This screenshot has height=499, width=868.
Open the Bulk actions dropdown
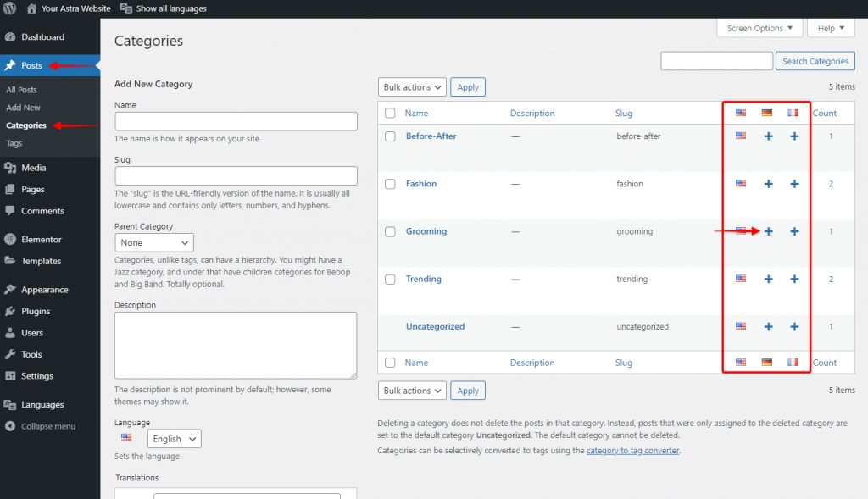pos(412,86)
